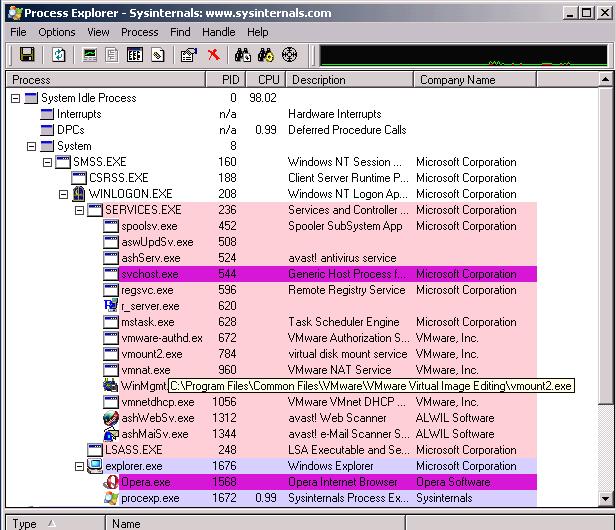Sort lower pane by Type column header
616x530 pixels.
(x=55, y=523)
